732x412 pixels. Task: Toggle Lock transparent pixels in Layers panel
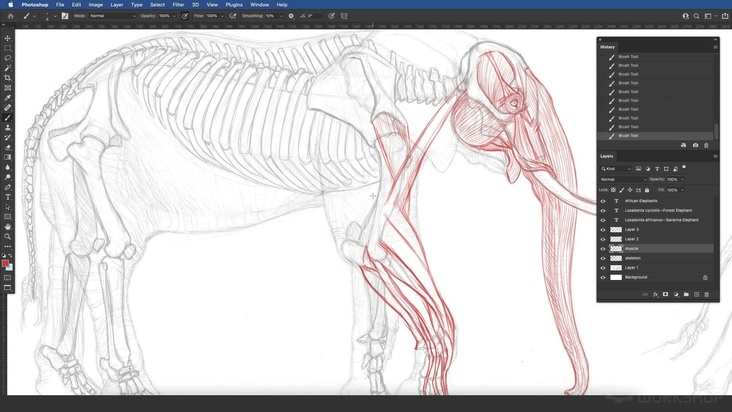click(x=613, y=190)
